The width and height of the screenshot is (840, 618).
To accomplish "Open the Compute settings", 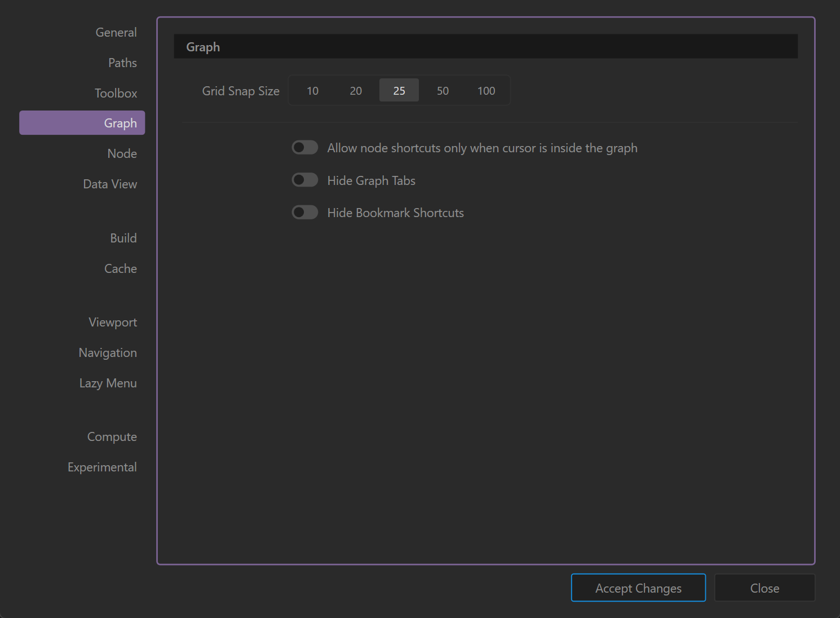I will point(112,437).
